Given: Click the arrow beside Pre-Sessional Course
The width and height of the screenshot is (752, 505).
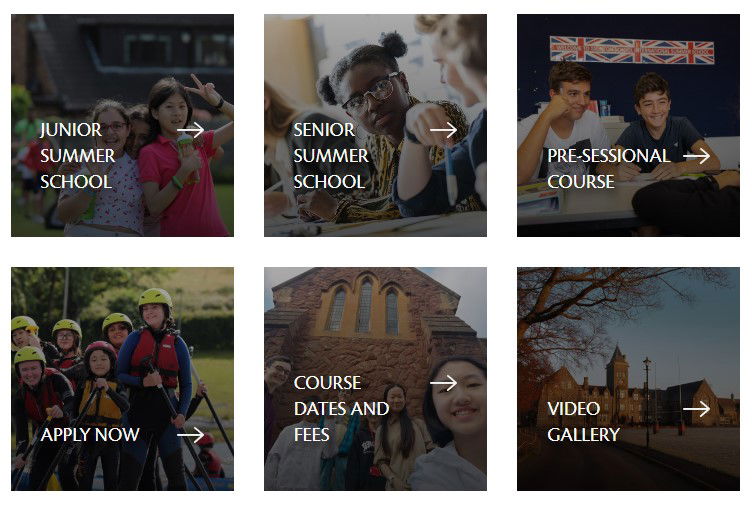Looking at the screenshot, I should (x=696, y=156).
